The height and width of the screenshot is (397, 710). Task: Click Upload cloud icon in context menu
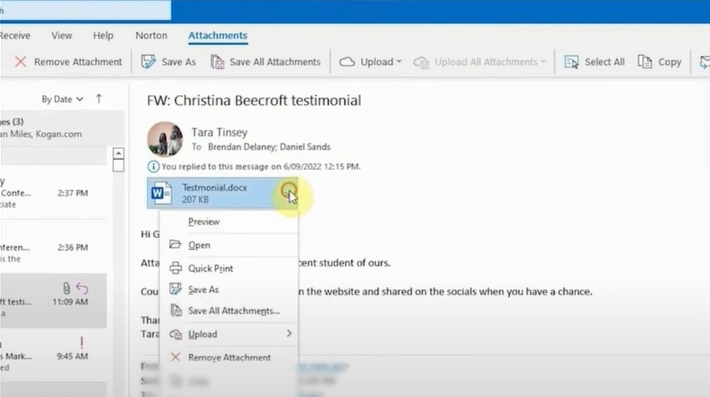pyautogui.click(x=175, y=334)
